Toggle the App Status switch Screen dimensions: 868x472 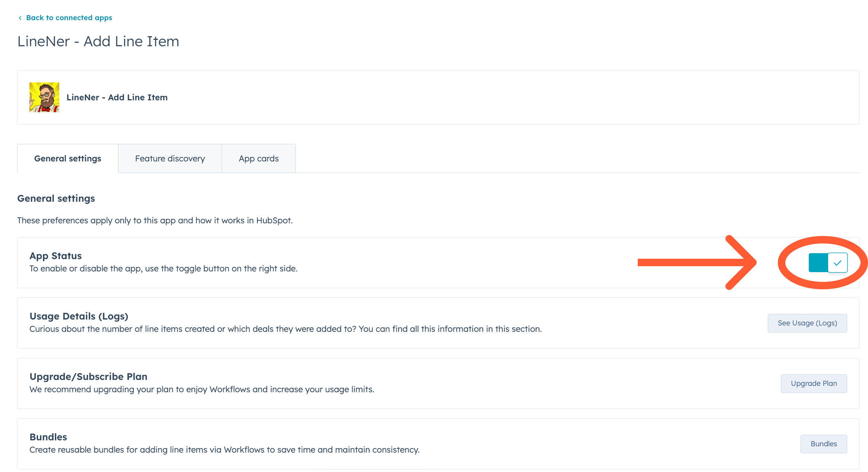[828, 262]
